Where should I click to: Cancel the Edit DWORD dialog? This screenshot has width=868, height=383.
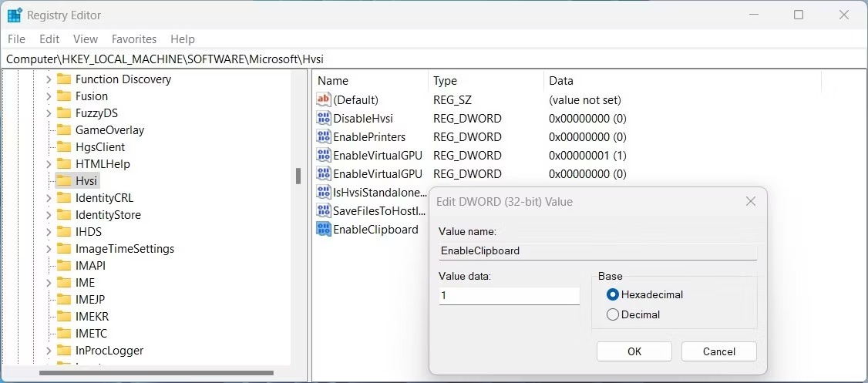coord(719,351)
